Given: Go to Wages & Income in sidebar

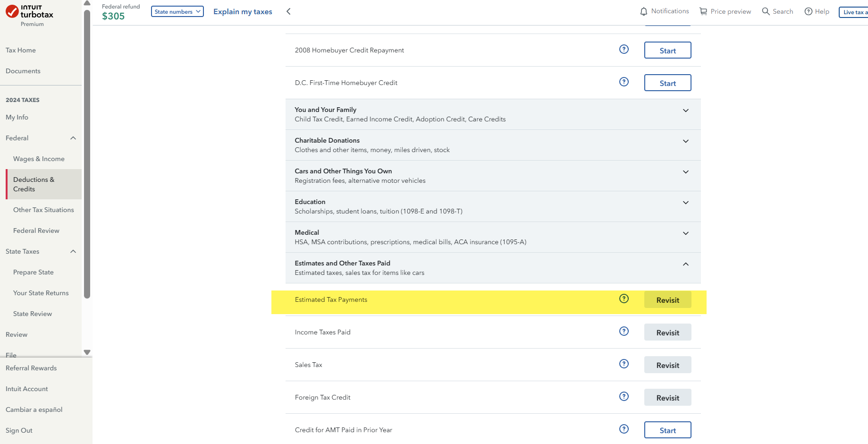Looking at the screenshot, I should click(x=39, y=159).
